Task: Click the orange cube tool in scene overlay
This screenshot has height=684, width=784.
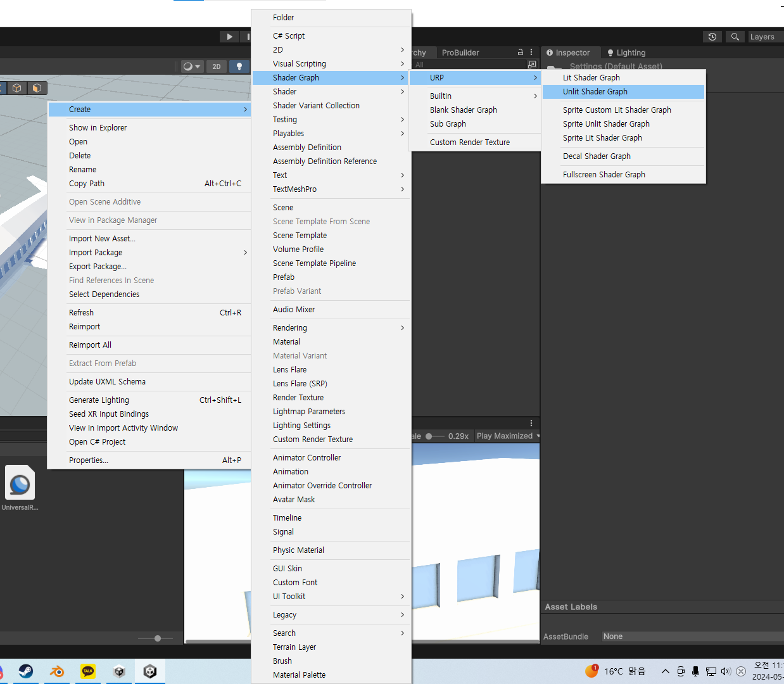Action: (x=37, y=88)
